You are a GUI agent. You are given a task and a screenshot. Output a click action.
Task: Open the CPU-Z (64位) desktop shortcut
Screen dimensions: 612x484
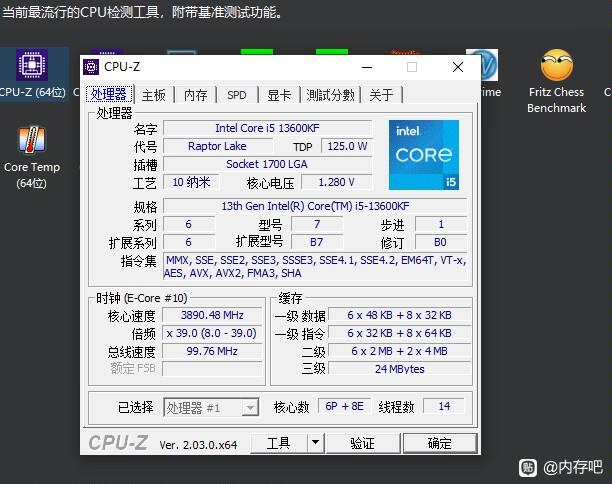tap(32, 73)
